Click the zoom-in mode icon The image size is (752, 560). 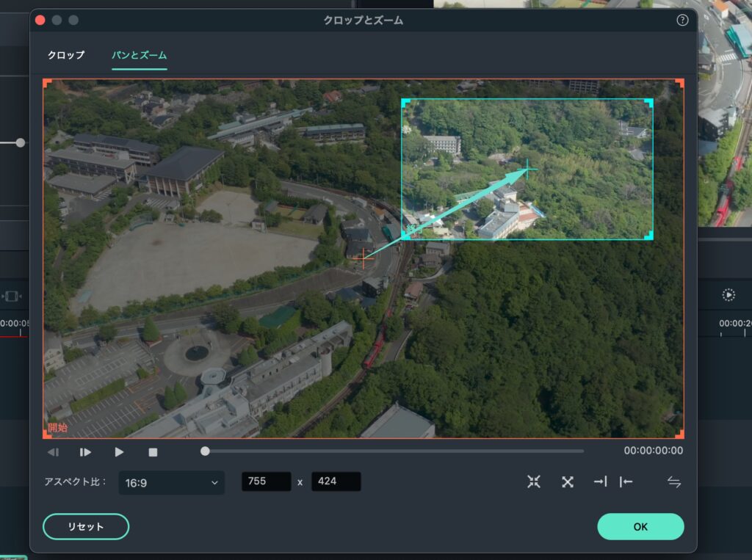(x=534, y=481)
